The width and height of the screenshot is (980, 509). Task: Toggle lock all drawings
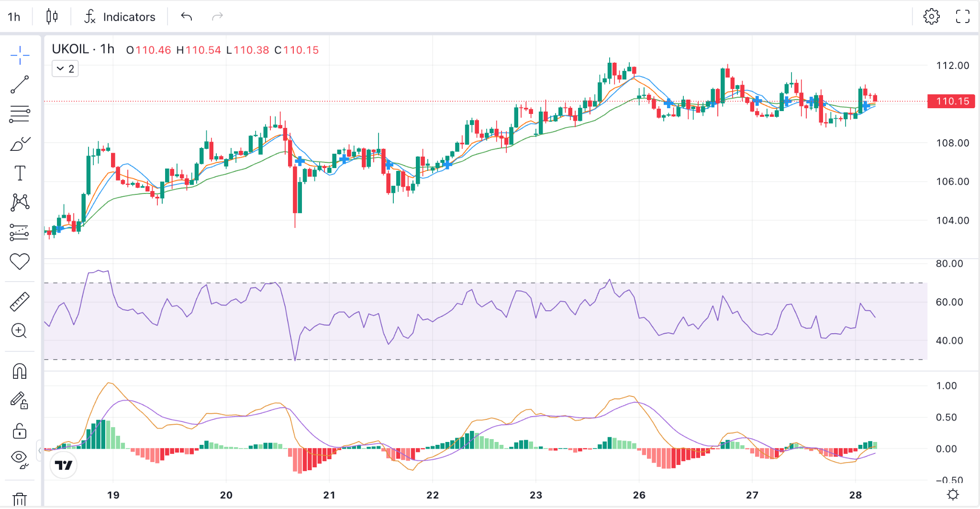(x=20, y=431)
